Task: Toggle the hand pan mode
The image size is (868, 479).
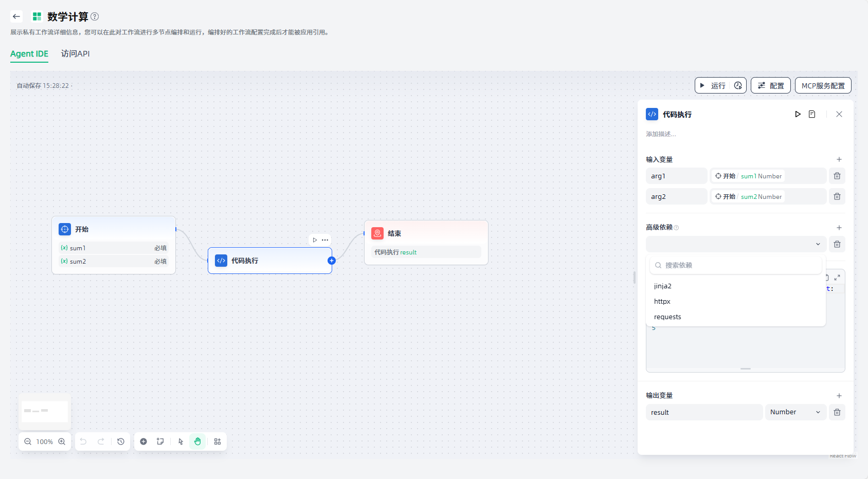Action: click(197, 441)
